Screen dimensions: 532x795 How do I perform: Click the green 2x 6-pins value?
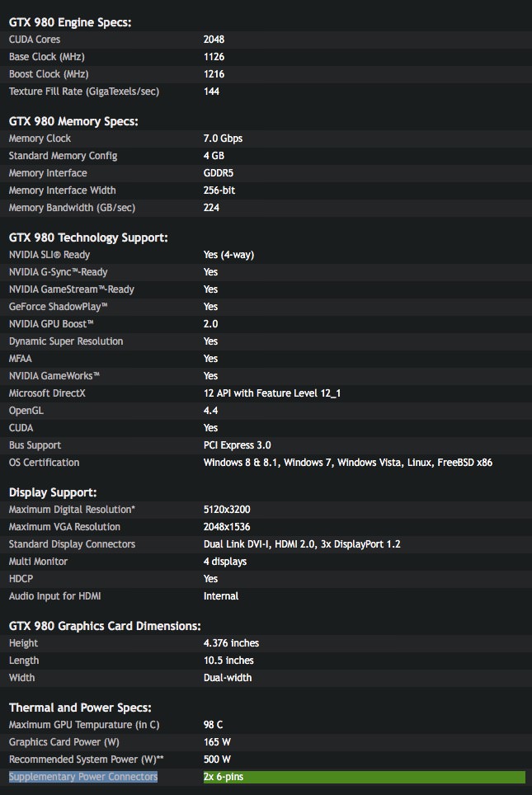[224, 777]
